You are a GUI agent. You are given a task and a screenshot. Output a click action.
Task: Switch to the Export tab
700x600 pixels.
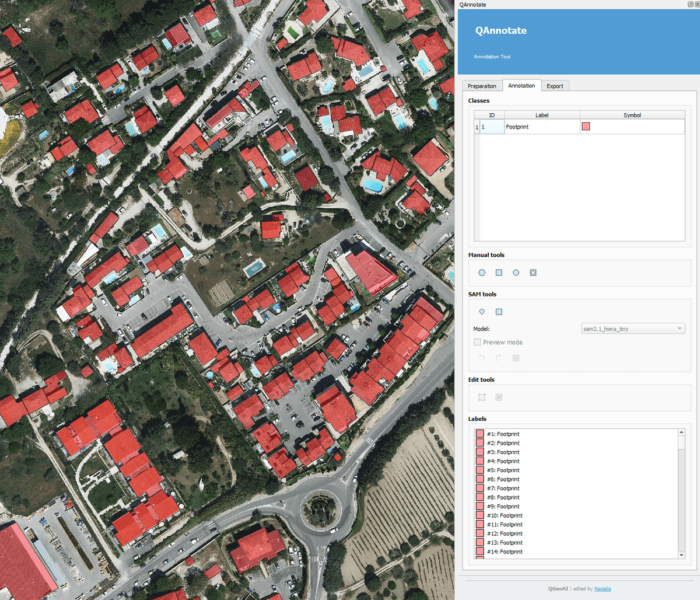click(x=555, y=85)
